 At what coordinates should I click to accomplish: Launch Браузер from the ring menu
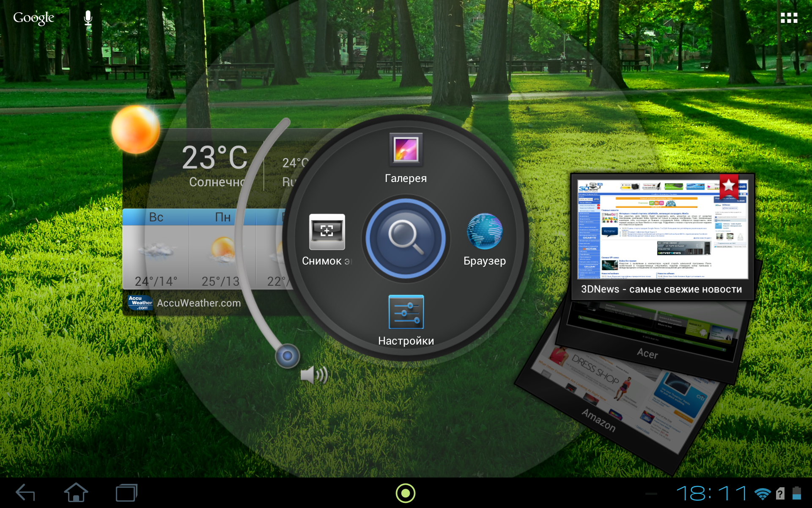coord(484,232)
